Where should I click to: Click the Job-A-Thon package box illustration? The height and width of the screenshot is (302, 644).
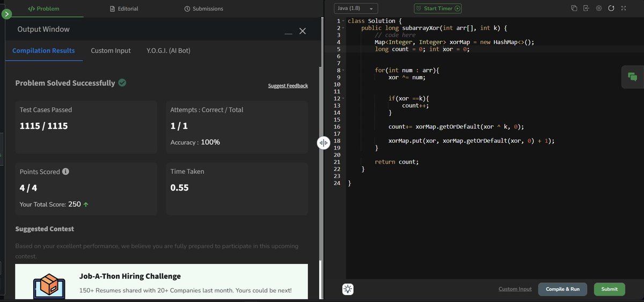[49, 287]
